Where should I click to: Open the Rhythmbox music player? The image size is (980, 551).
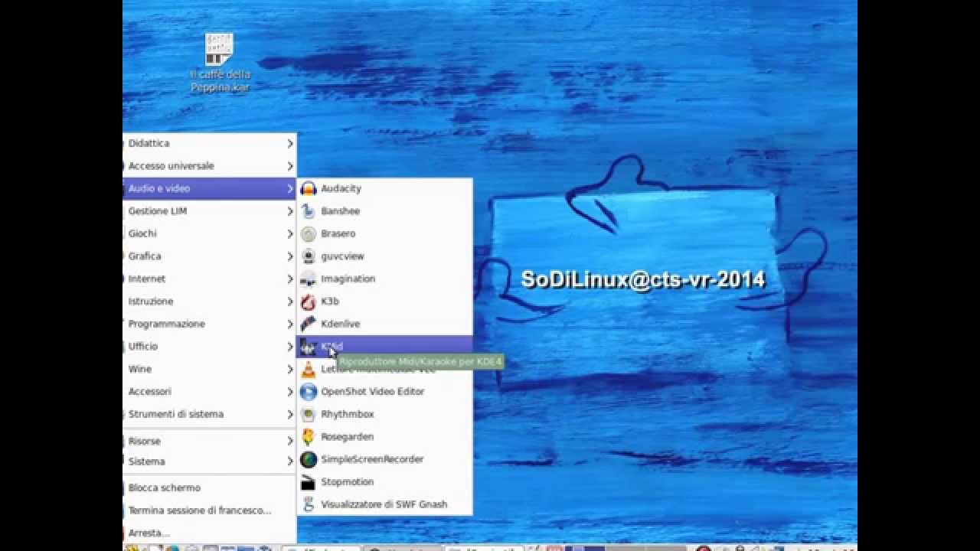pyautogui.click(x=384, y=414)
